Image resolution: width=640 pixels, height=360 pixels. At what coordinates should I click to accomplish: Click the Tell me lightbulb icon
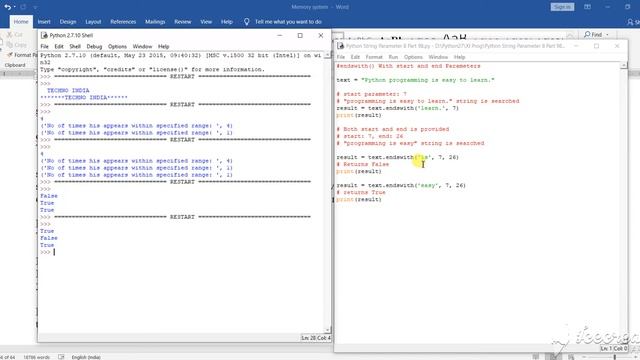[x=247, y=22]
